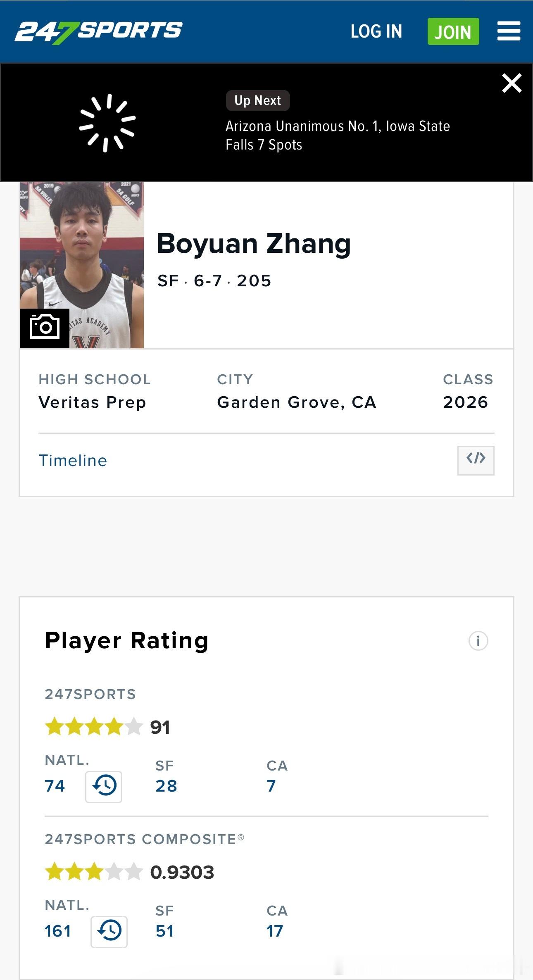Close the Up Next video banner
This screenshot has width=533, height=980.
[x=512, y=83]
